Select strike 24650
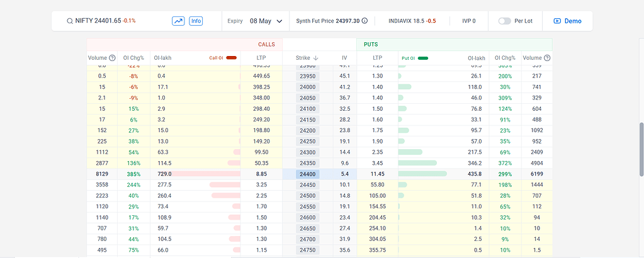Image resolution: width=644 pixels, height=258 pixels. point(308,228)
